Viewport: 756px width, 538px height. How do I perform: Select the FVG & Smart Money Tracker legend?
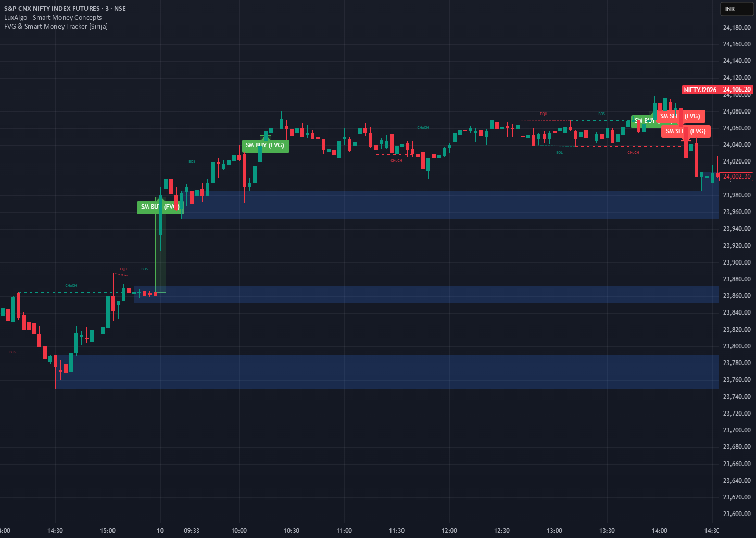pyautogui.click(x=56, y=26)
